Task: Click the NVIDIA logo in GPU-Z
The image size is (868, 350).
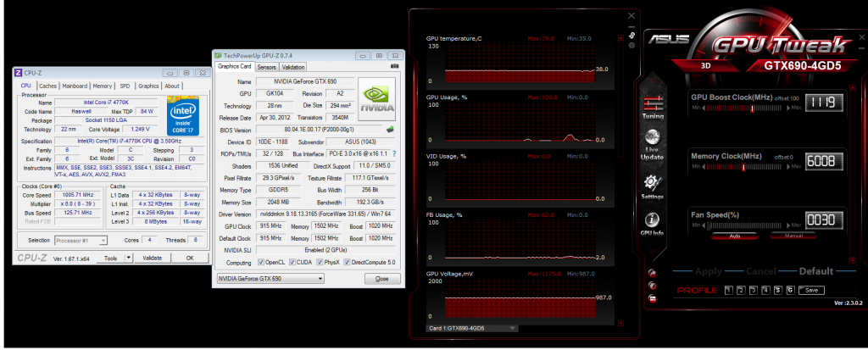Action: pyautogui.click(x=377, y=98)
